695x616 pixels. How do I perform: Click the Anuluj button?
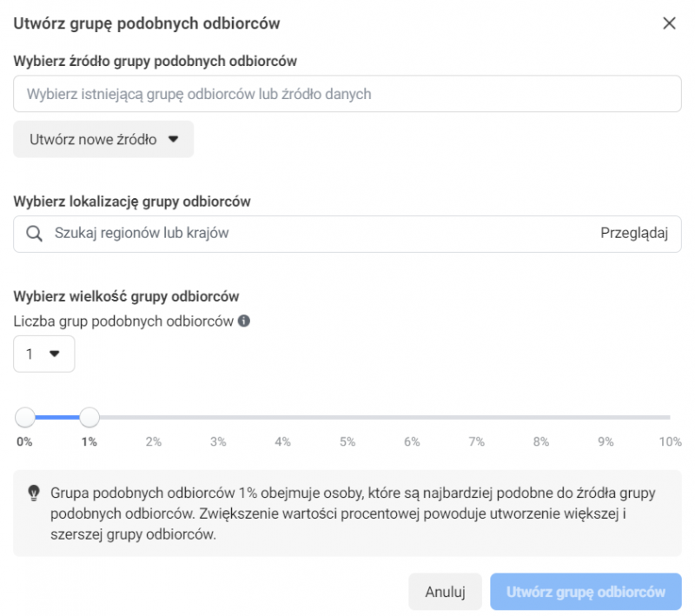(445, 592)
